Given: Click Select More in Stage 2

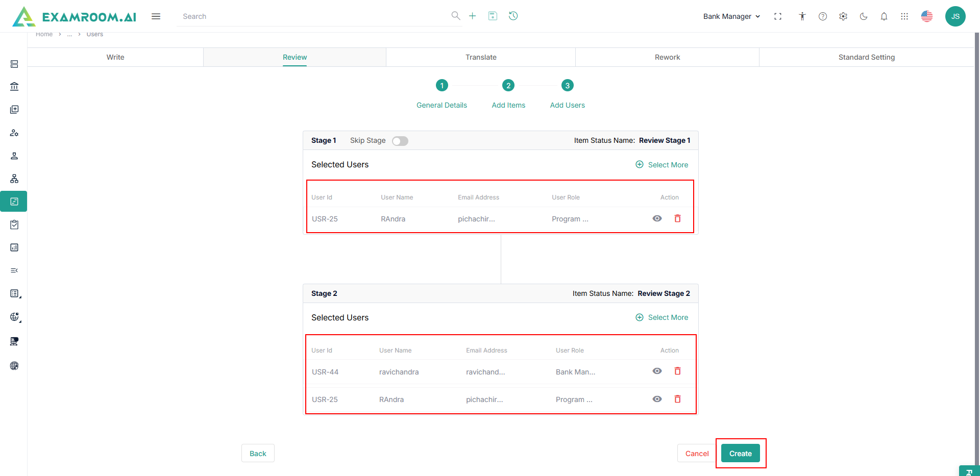Looking at the screenshot, I should [662, 317].
